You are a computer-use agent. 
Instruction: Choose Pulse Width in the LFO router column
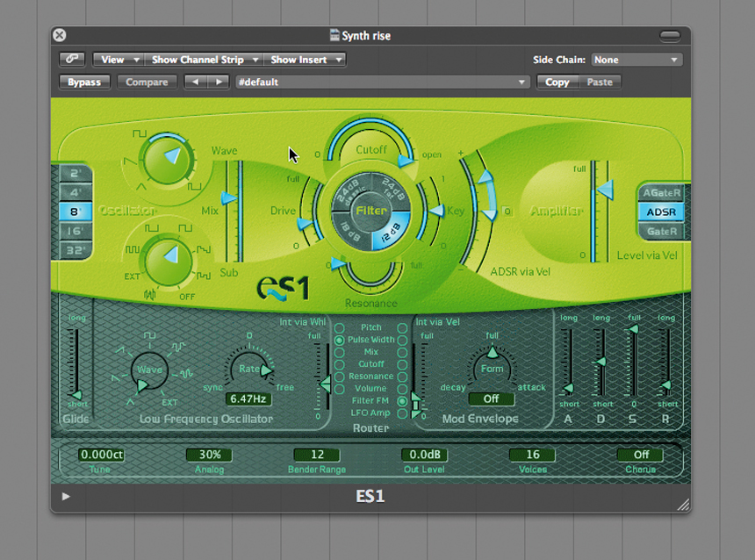(x=340, y=340)
